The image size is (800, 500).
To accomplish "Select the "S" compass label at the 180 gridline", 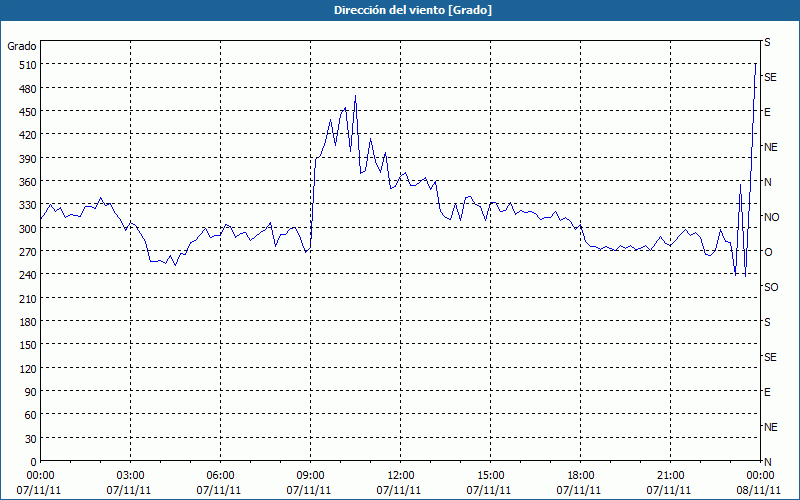I will tap(767, 322).
